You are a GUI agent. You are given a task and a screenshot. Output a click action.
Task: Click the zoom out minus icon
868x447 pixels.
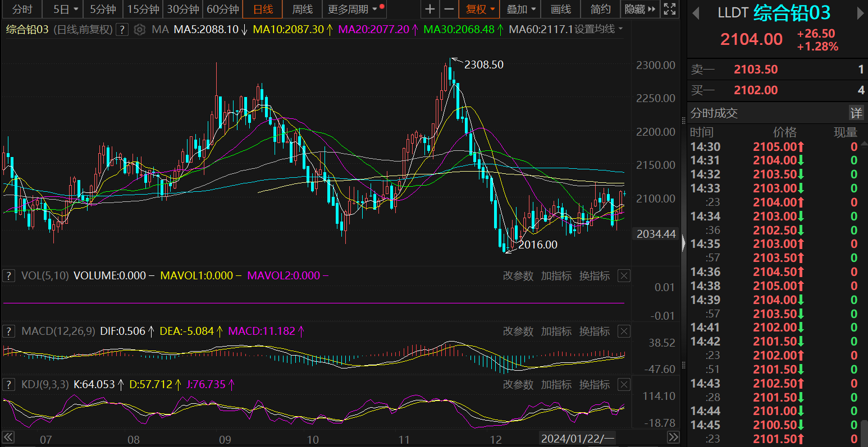(x=449, y=9)
